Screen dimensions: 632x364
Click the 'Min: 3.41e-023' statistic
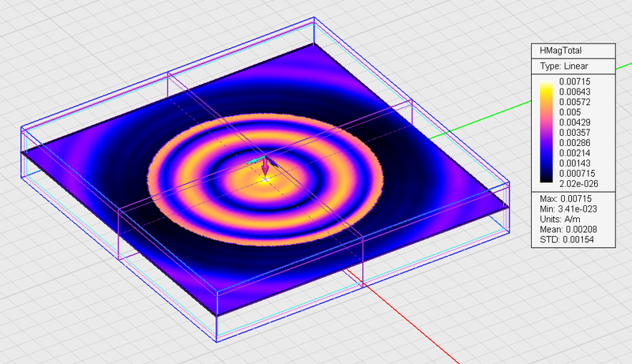568,209
